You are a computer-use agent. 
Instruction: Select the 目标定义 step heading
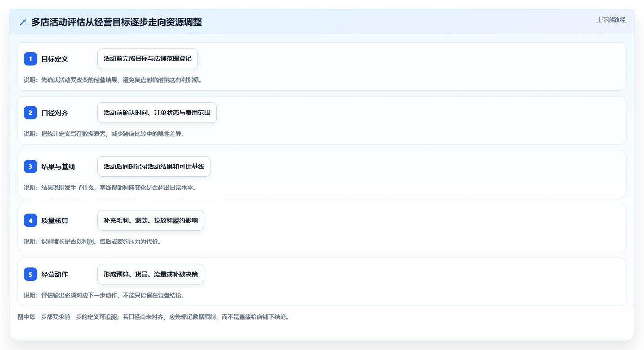pos(55,59)
